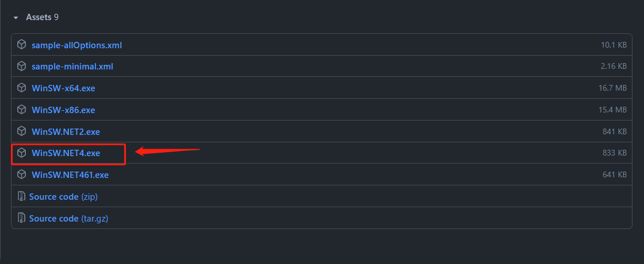This screenshot has width=644, height=264.
Task: Get the WinSW.NET461.exe download
Action: coord(70,174)
